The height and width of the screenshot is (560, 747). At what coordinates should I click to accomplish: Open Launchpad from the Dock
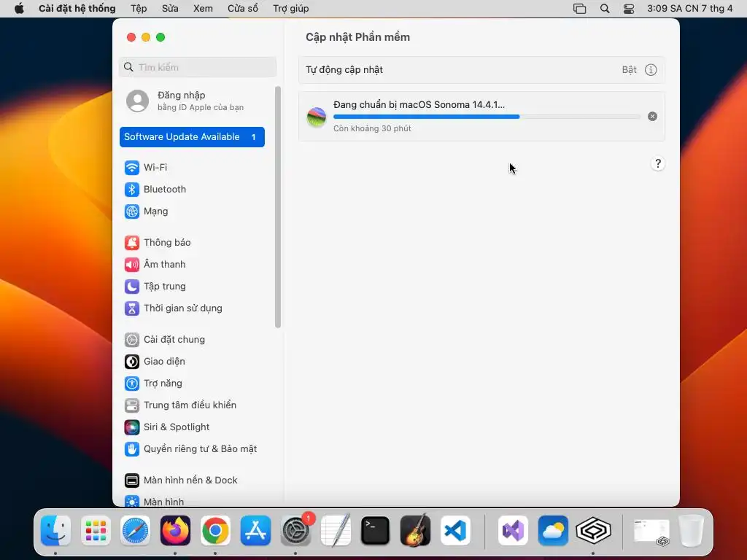point(96,531)
